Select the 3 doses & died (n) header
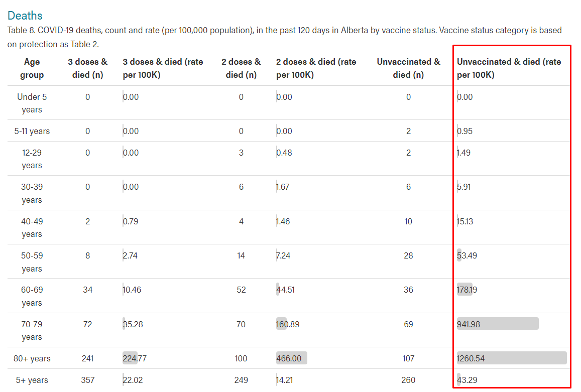581x392 pixels. 87,68
